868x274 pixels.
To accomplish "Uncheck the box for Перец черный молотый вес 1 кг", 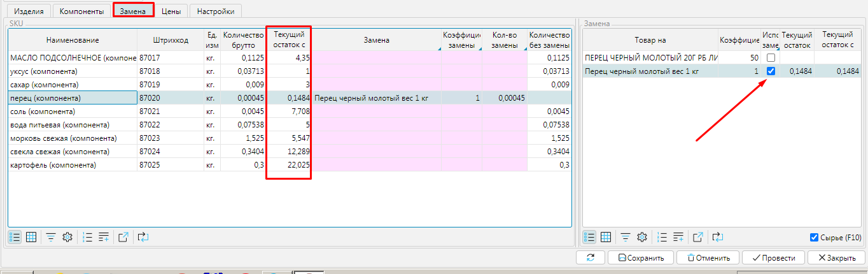I will coord(771,71).
